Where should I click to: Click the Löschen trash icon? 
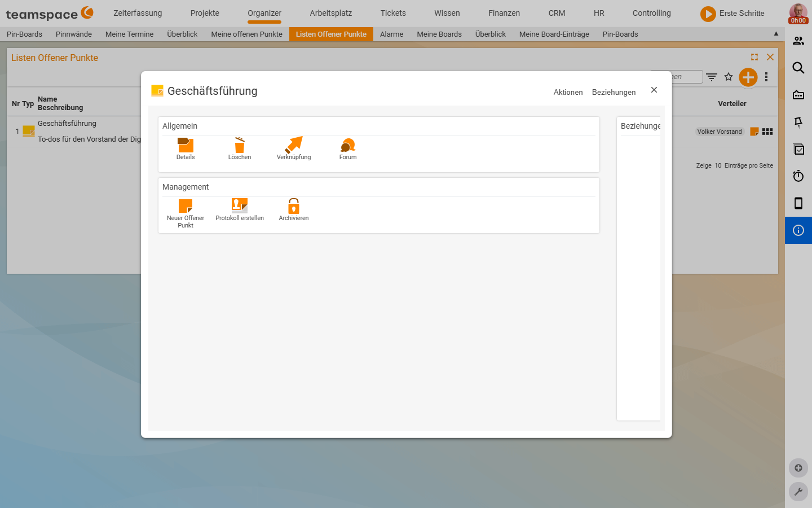click(240, 148)
